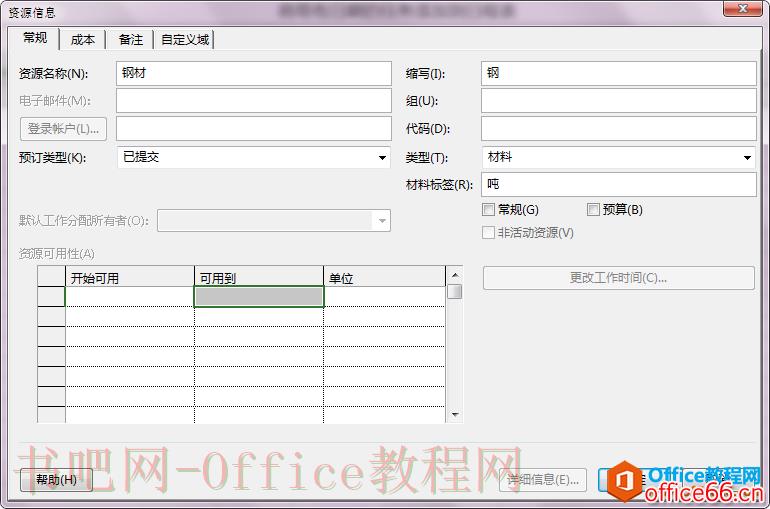The width and height of the screenshot is (770, 509).
Task: Toggle the 非活动资源(V) checkbox
Action: point(488,232)
